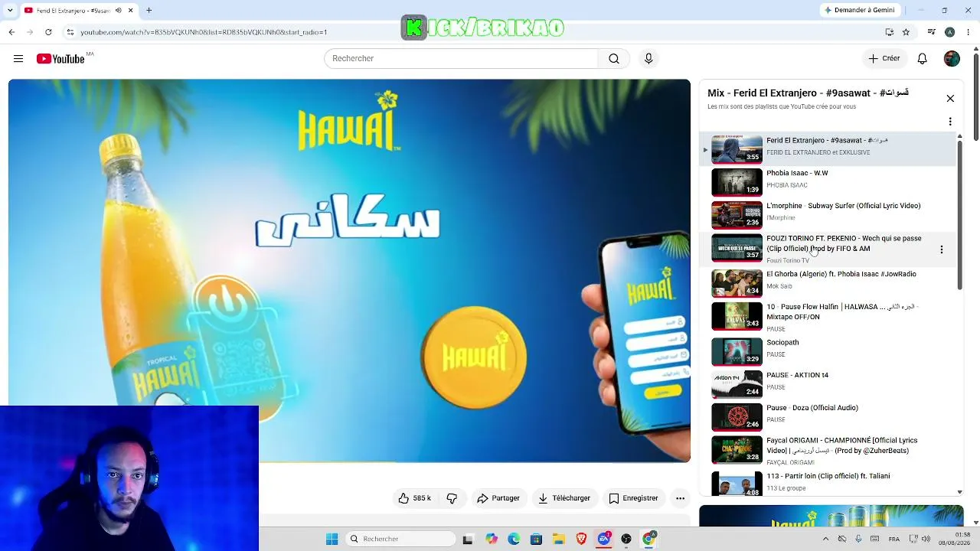Focus the YouTube Rechercher search field
Viewport: 980px width, 551px height.
point(461,59)
